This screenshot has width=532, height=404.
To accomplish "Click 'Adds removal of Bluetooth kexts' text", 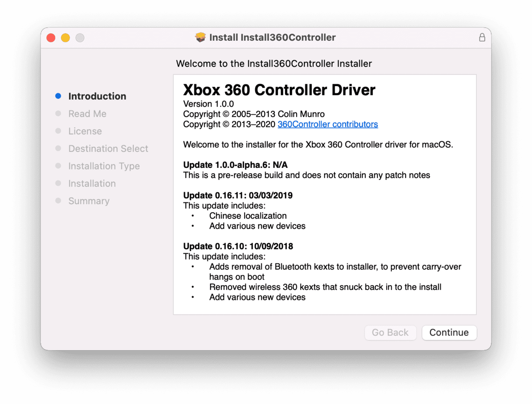I will coord(335,272).
